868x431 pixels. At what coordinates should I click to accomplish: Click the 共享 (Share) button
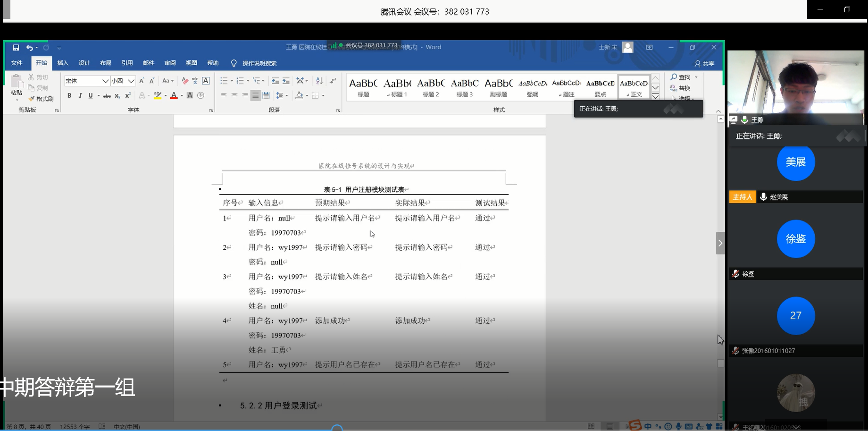pyautogui.click(x=704, y=64)
